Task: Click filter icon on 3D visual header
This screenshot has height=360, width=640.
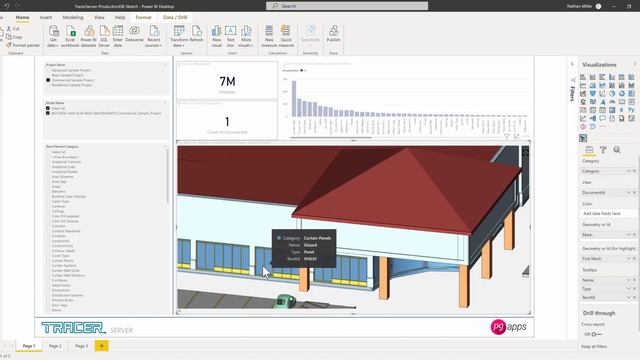Action: [507, 136]
